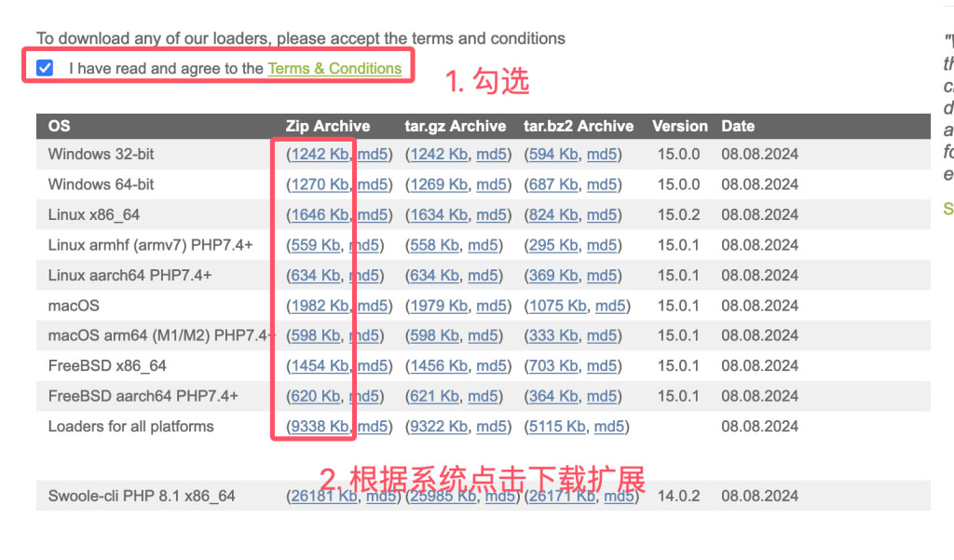954x560 pixels.
Task: Download macOS arm64 zip archive 598 Kb
Action: point(315,335)
